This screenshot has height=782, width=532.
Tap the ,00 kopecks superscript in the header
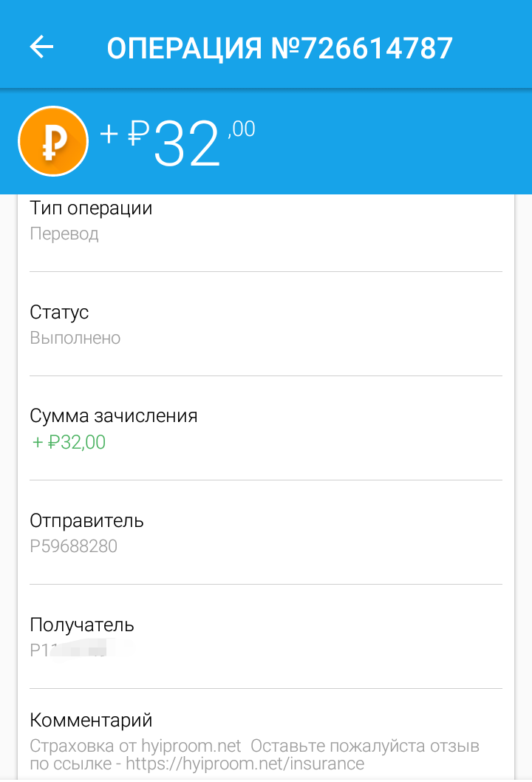(x=242, y=129)
